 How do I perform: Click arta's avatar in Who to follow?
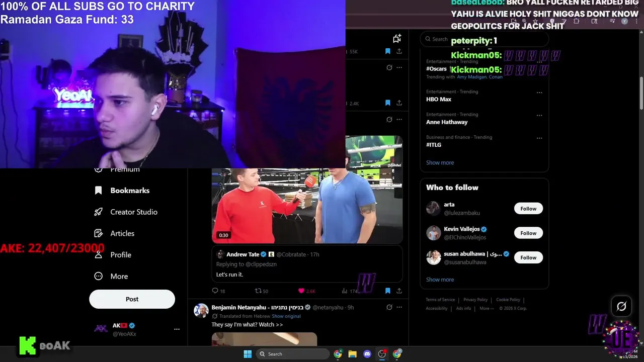point(433,208)
